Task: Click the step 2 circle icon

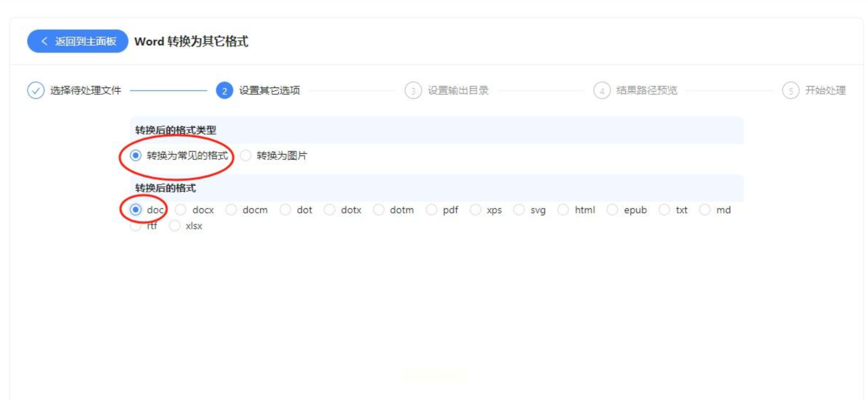Action: (x=224, y=90)
